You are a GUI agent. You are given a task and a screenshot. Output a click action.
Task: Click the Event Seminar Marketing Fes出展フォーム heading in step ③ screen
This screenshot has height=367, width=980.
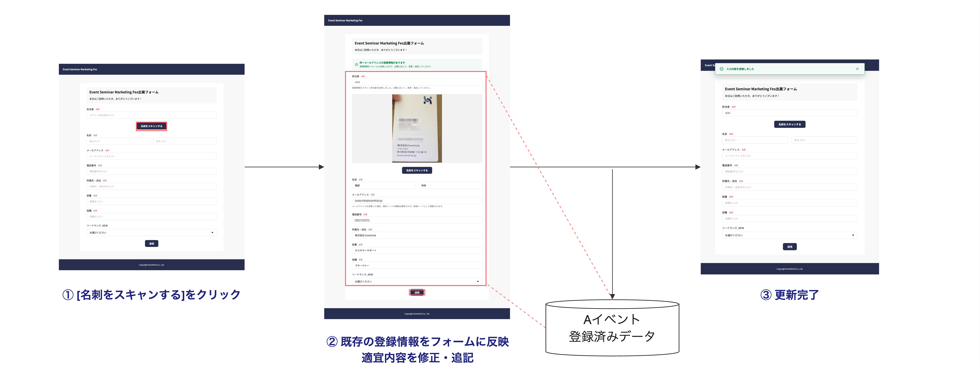point(761,89)
